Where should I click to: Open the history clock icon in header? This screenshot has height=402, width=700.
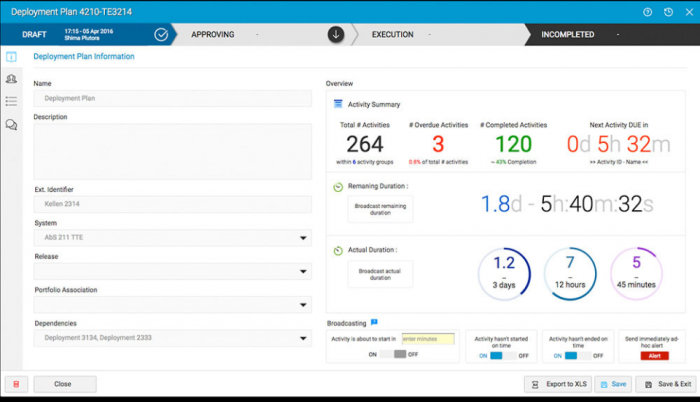point(668,12)
